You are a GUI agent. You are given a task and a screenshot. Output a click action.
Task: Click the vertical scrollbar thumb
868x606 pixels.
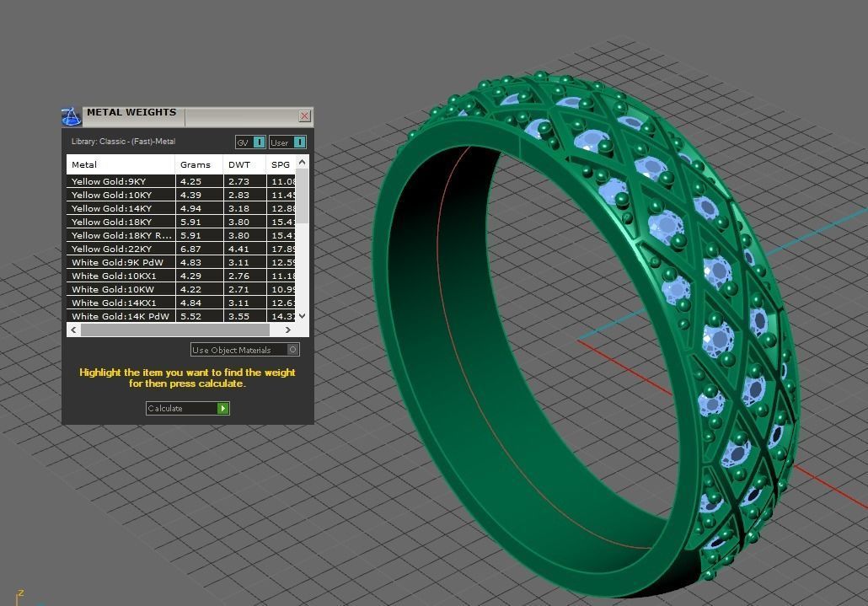click(x=302, y=196)
